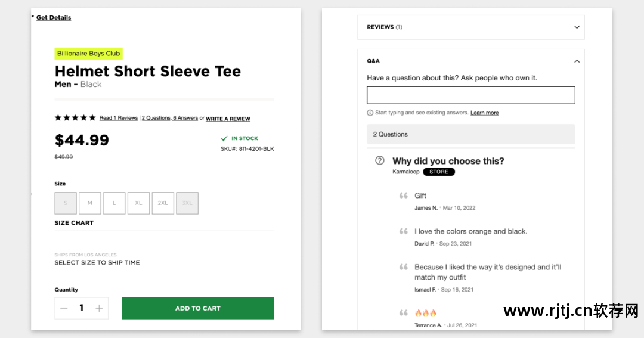
Task: Click the fire emojis answer
Action: pyautogui.click(x=426, y=313)
